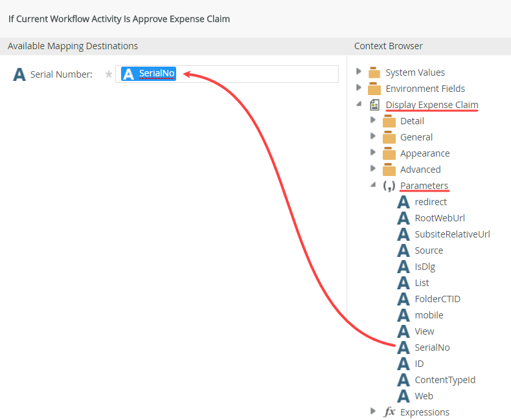Click the text icon beside IsDlg
511x420 pixels.
click(403, 267)
